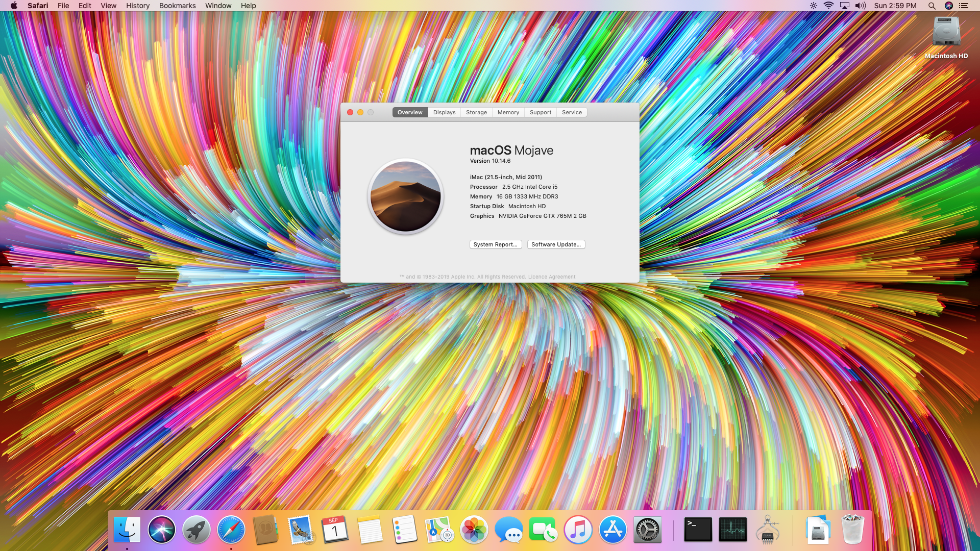Open the History menu
980x551 pixels.
138,6
